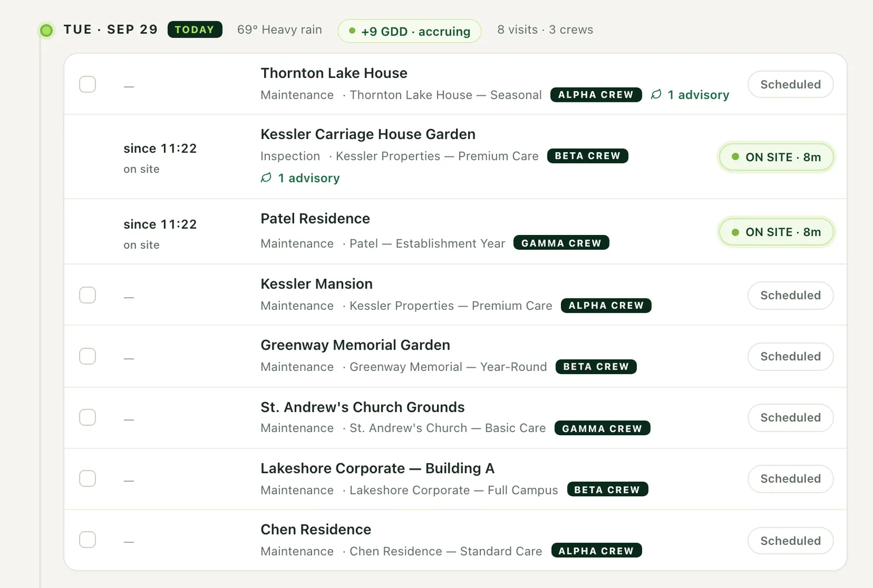Click the BETA CREW tag on Kessler Carriage House

click(x=588, y=156)
